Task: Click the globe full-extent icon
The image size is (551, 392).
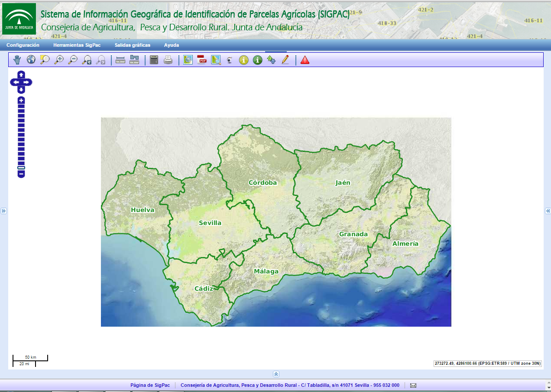Action: [x=31, y=60]
